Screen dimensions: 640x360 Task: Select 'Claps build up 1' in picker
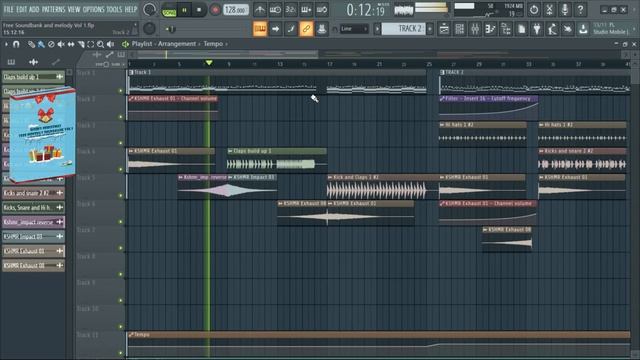coord(33,77)
